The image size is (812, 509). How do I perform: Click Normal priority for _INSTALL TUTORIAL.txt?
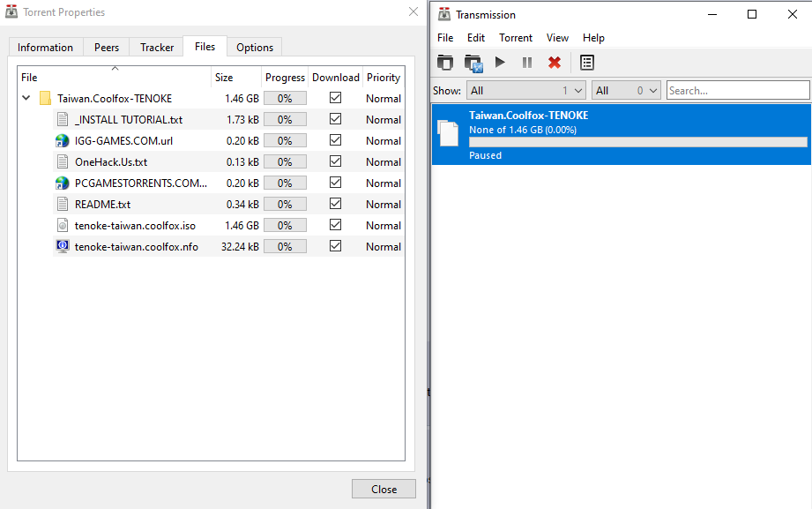click(384, 120)
